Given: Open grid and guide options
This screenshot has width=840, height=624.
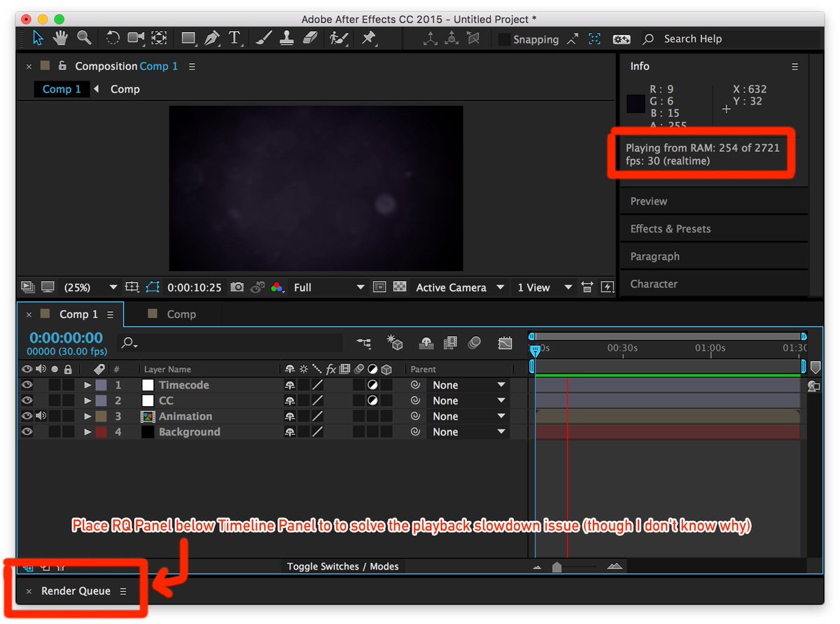Looking at the screenshot, I should point(132,287).
